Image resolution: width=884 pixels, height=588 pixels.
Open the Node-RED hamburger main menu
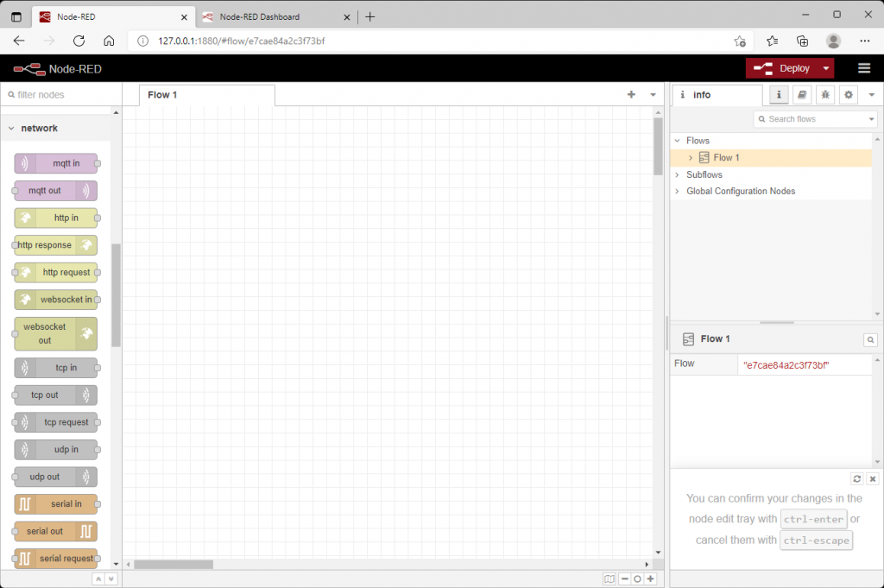point(863,68)
